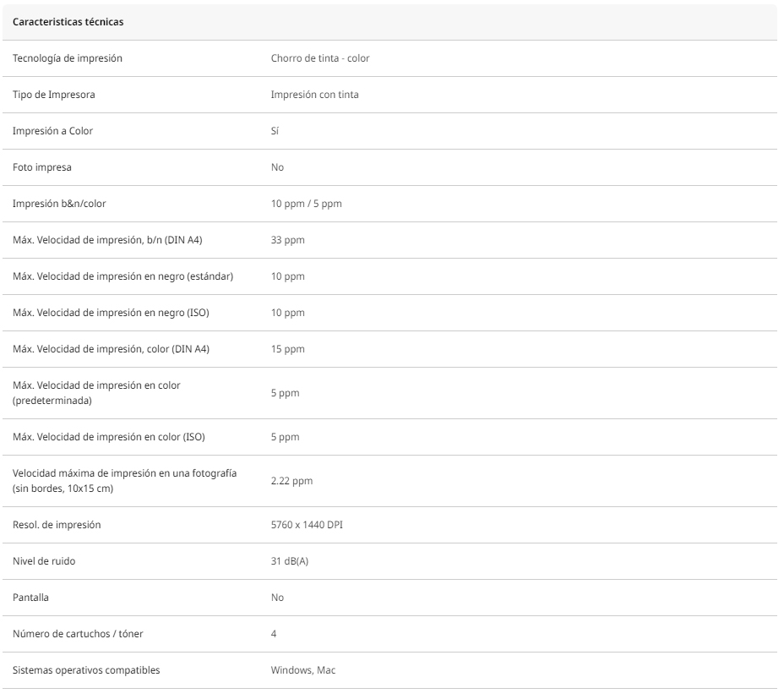Click the Impresión con tinta value
Image resolution: width=784 pixels, height=699 pixels.
click(314, 95)
